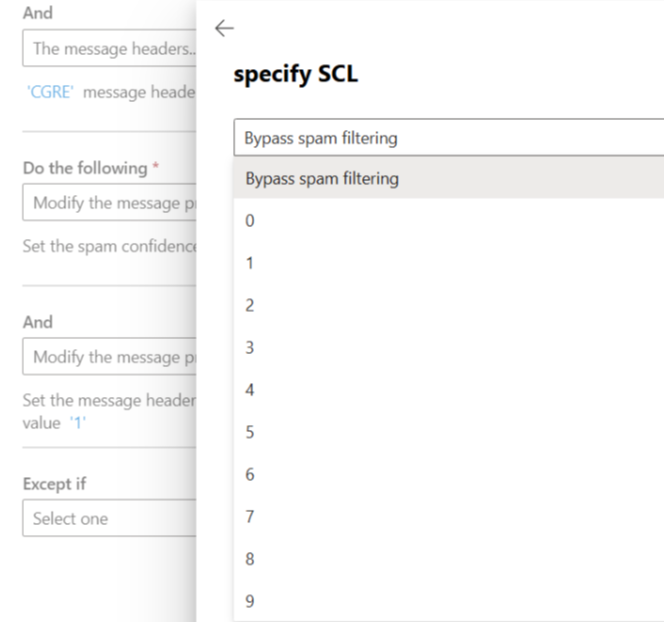664x622 pixels.
Task: Choose SCL value 0
Action: click(249, 221)
